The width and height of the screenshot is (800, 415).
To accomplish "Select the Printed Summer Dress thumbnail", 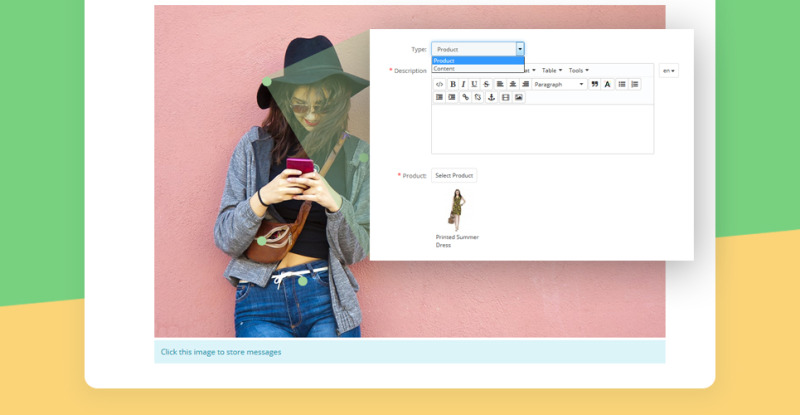I will (x=457, y=210).
